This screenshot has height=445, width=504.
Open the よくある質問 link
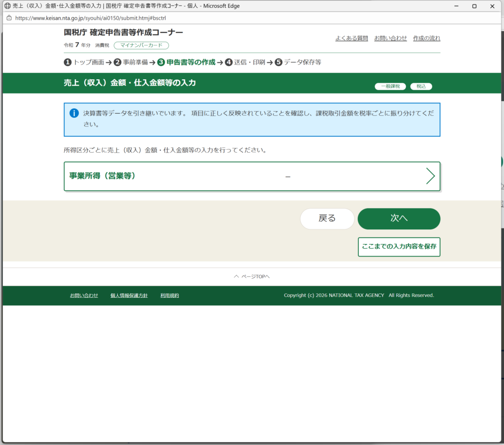351,38
